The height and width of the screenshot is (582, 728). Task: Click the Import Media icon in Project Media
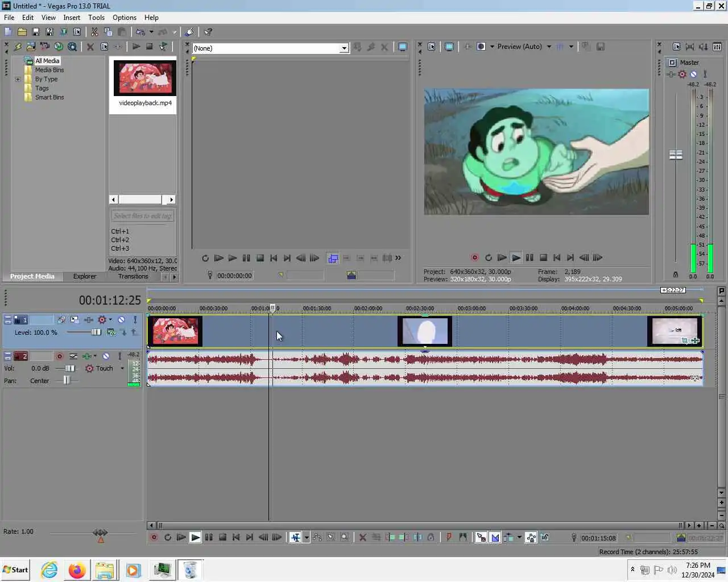coord(31,47)
